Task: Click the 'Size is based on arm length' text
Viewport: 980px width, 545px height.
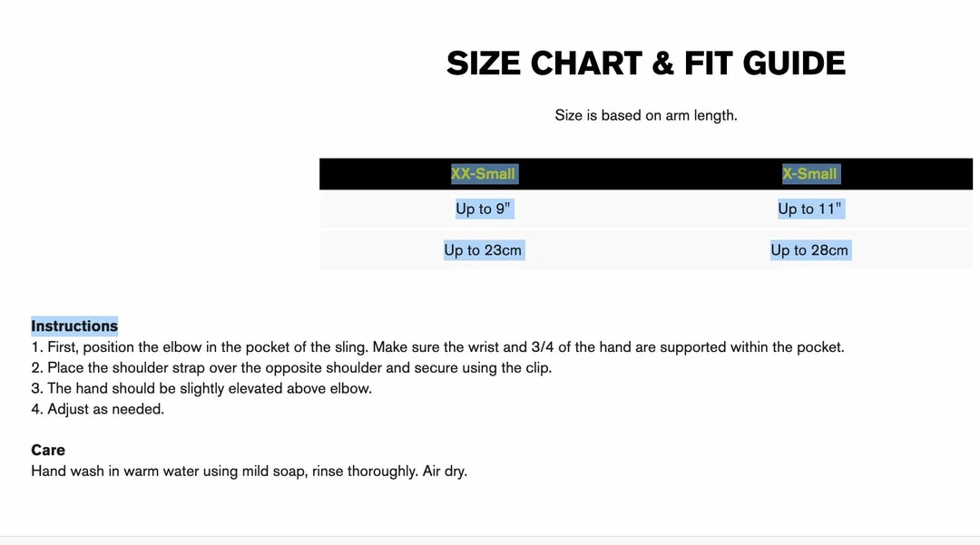Action: (x=646, y=115)
